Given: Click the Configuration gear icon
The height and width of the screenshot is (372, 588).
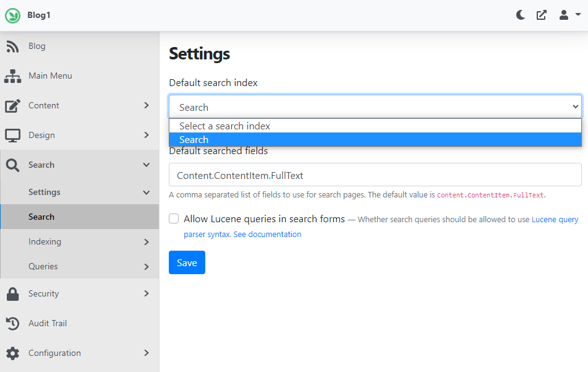Looking at the screenshot, I should (12, 353).
